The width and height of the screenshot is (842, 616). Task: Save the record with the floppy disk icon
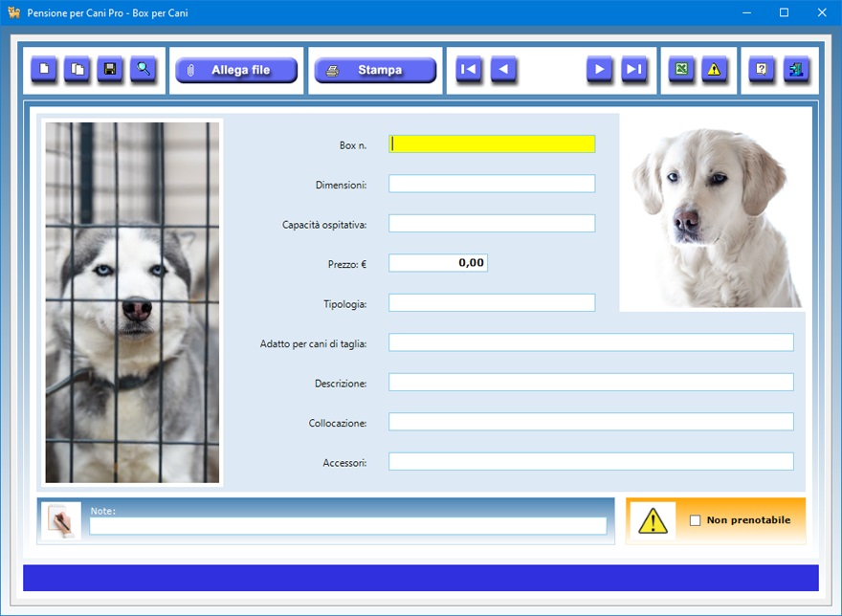click(110, 69)
